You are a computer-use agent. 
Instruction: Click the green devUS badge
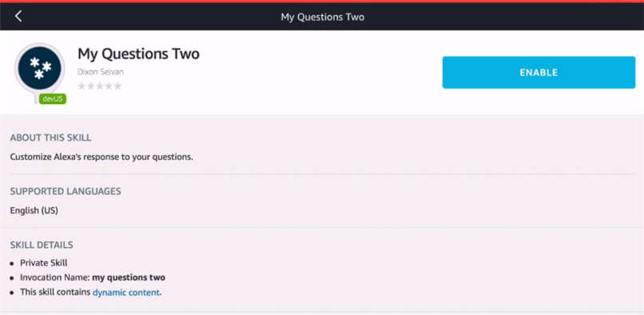pos(53,99)
